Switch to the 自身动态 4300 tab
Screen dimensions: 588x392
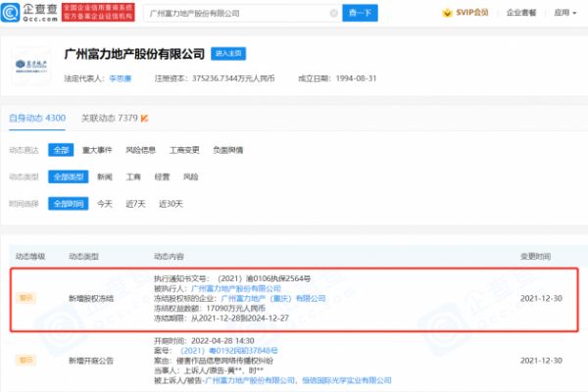[37, 119]
